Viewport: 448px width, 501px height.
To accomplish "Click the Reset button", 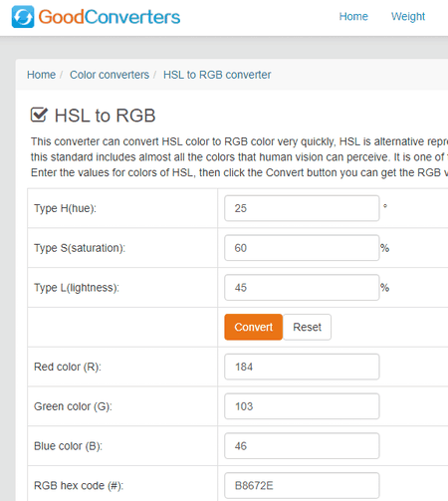I will point(307,327).
